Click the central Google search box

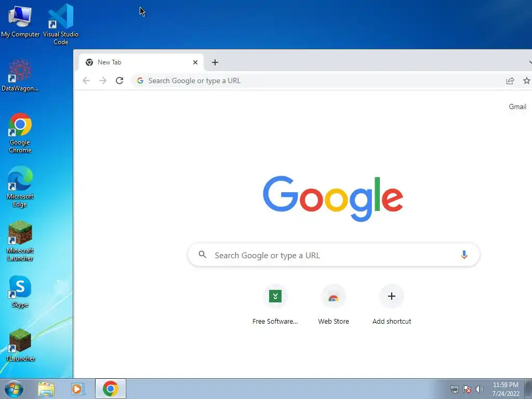point(334,255)
